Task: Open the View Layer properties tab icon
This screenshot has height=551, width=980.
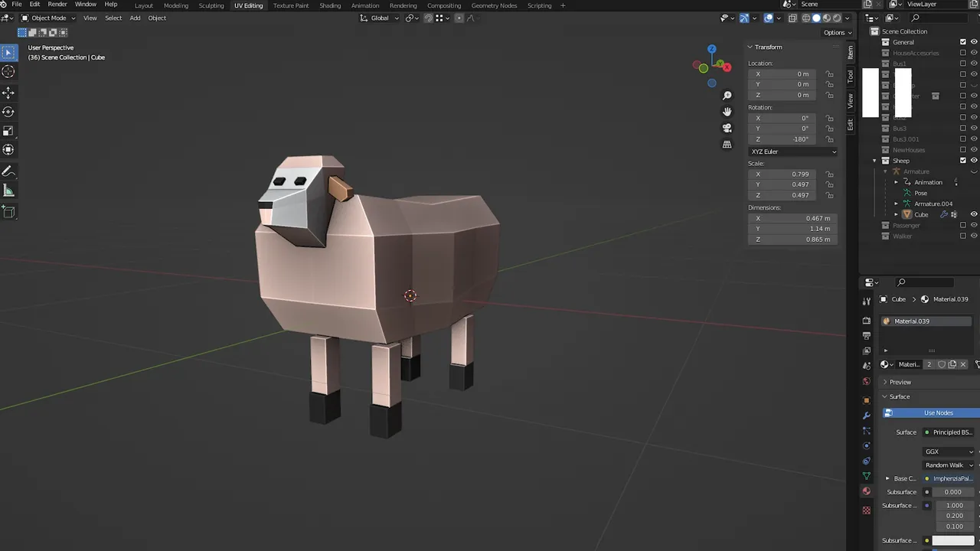Action: [x=867, y=351]
